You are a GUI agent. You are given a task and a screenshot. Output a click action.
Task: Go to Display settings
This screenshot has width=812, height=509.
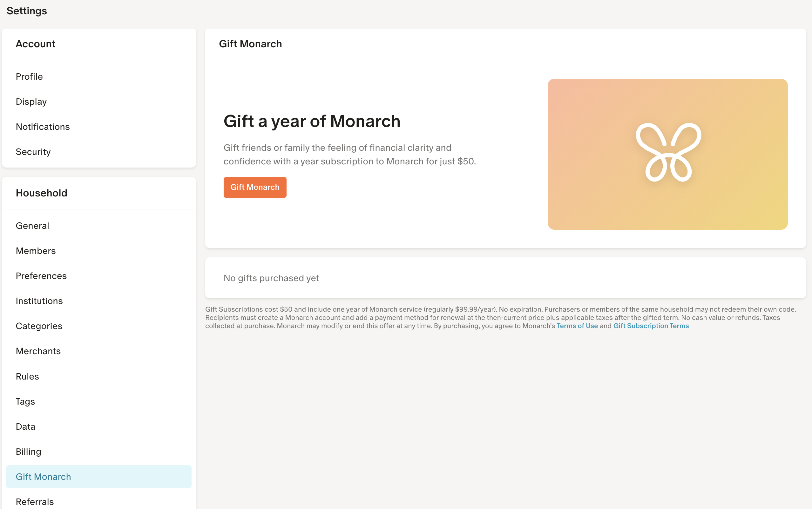tap(31, 102)
